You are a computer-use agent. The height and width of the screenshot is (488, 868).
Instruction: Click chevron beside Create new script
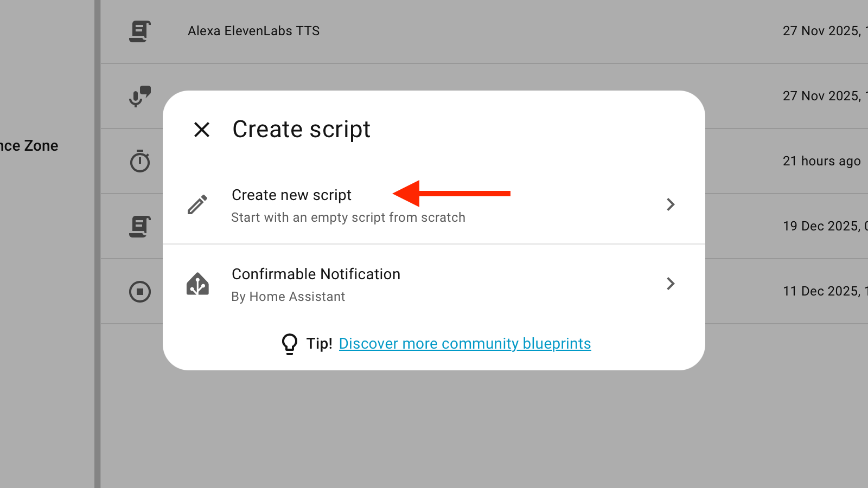pos(671,204)
